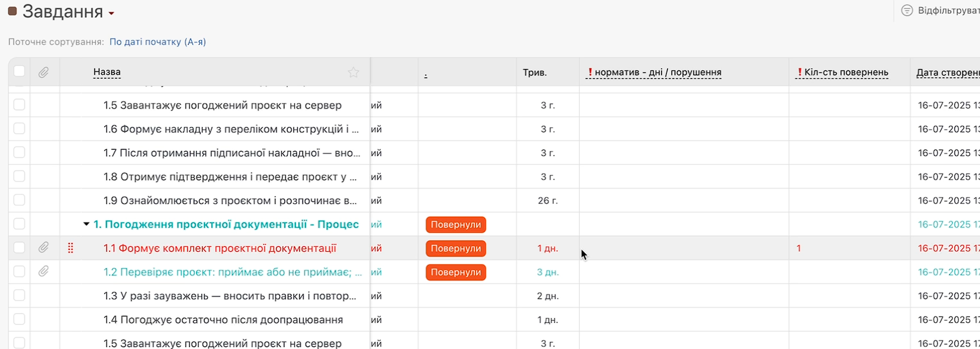Open the Завдання title dropdown arrow
Screen dimensions: 980x349
point(111,13)
